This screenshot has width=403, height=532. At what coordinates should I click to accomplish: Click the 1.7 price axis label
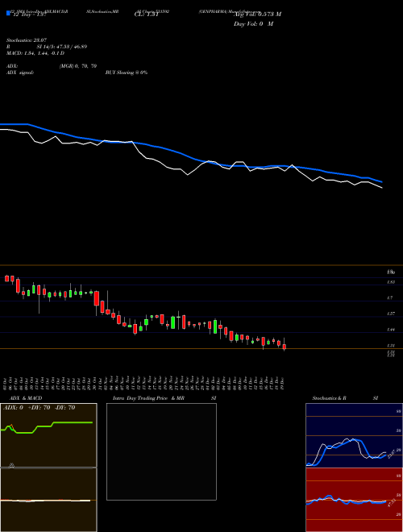tap(390, 298)
